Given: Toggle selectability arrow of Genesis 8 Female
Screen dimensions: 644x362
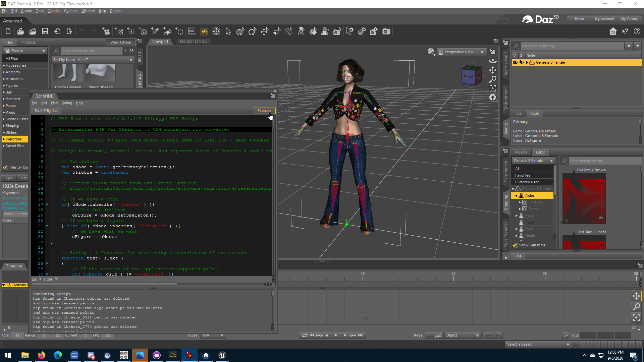Looking at the screenshot, I should 522,62.
